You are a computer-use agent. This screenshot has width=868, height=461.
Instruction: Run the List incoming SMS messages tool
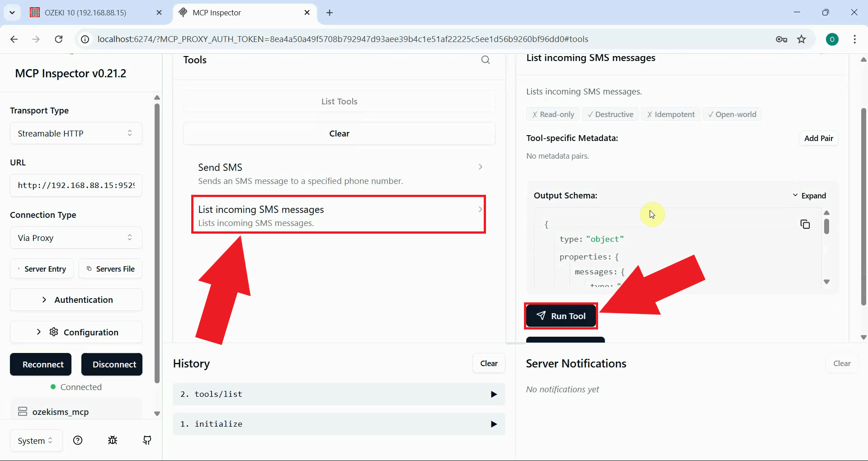[561, 316]
